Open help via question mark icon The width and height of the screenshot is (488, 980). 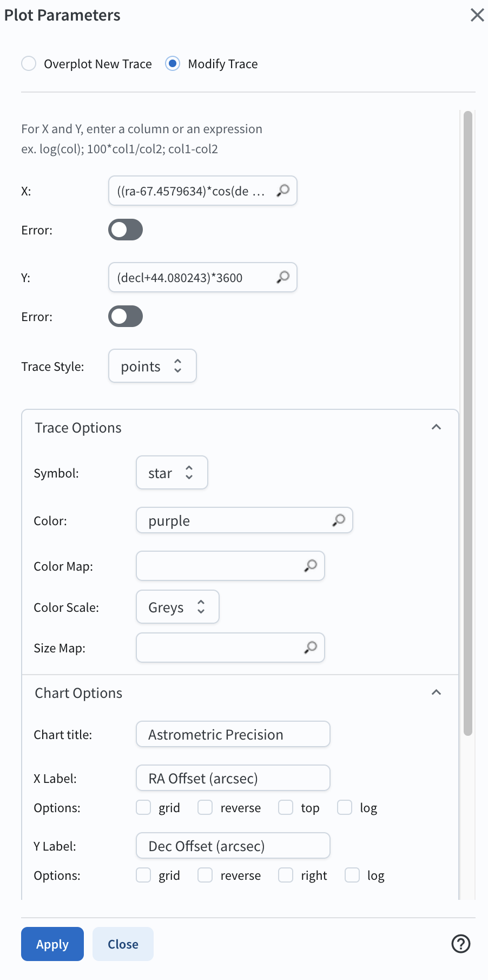pos(460,944)
